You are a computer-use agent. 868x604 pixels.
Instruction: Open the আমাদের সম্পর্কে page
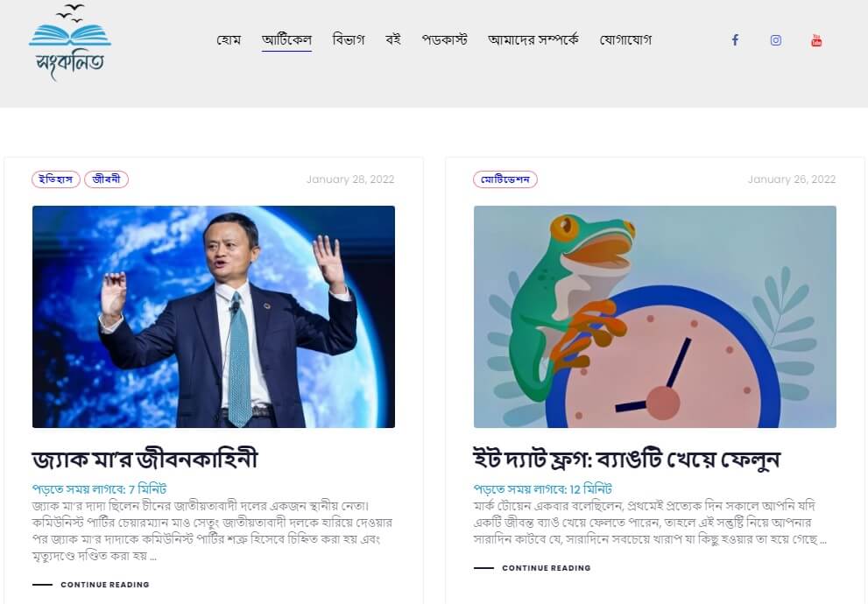(533, 39)
